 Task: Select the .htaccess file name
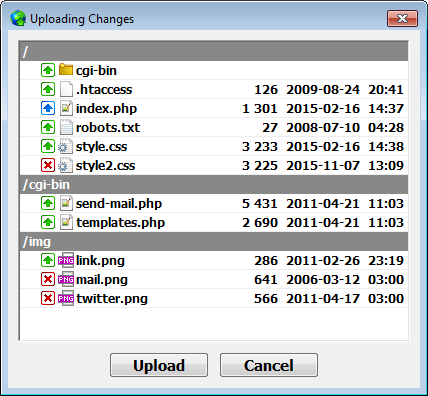click(x=104, y=89)
